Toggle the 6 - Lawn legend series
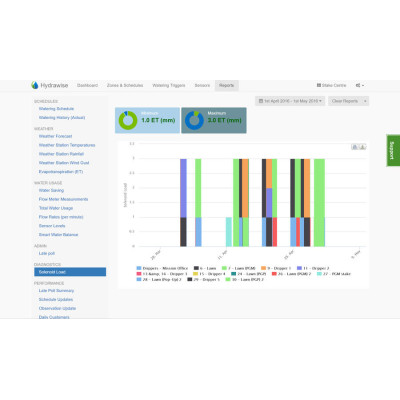The image size is (400, 400). tap(205, 268)
